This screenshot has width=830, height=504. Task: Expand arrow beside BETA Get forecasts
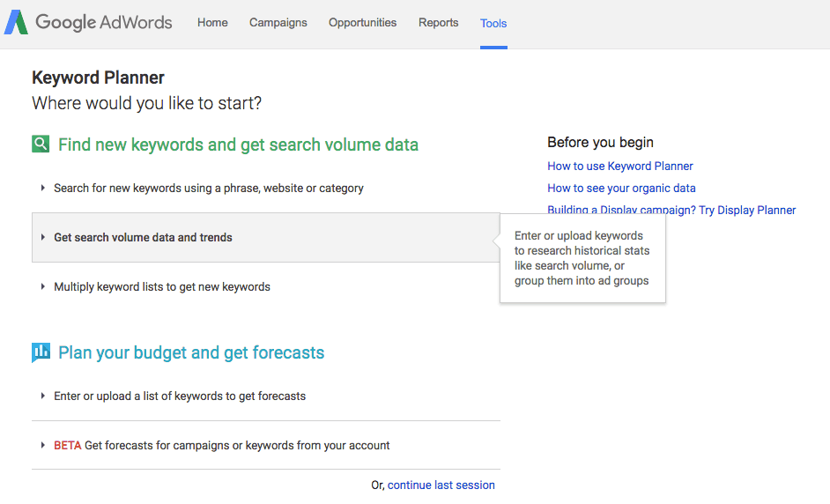coord(43,445)
